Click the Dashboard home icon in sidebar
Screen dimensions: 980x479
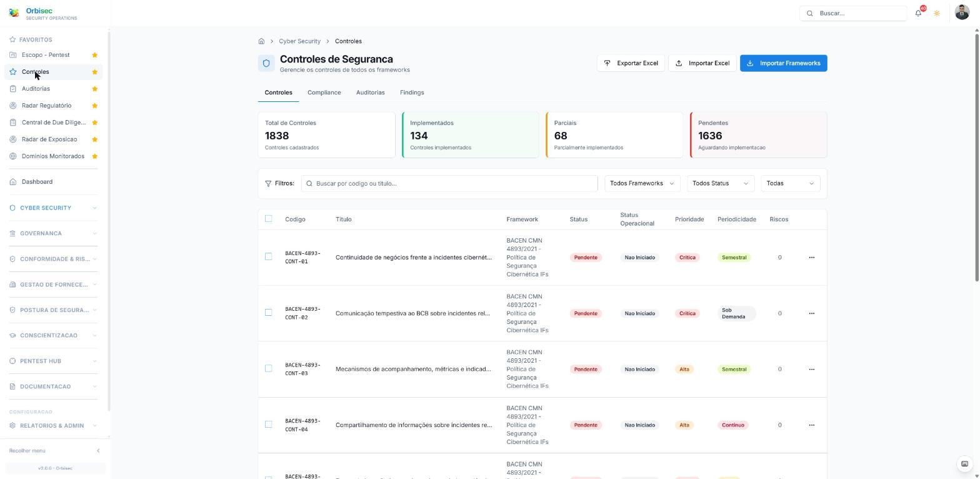point(13,182)
